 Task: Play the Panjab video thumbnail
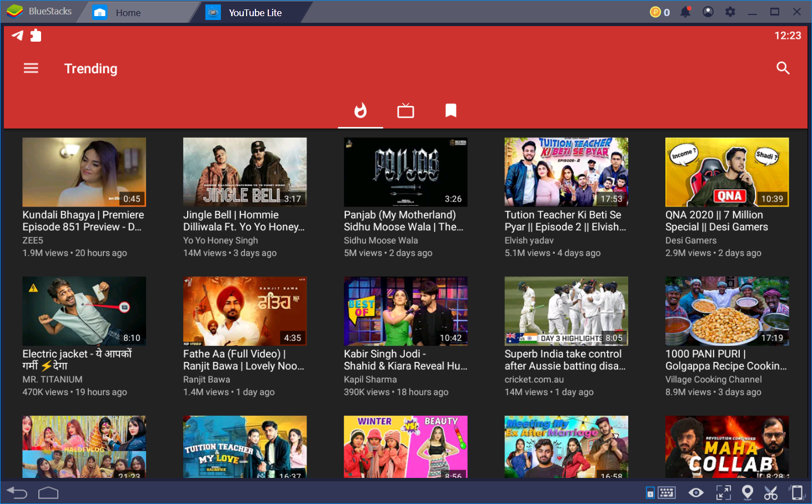tap(405, 172)
